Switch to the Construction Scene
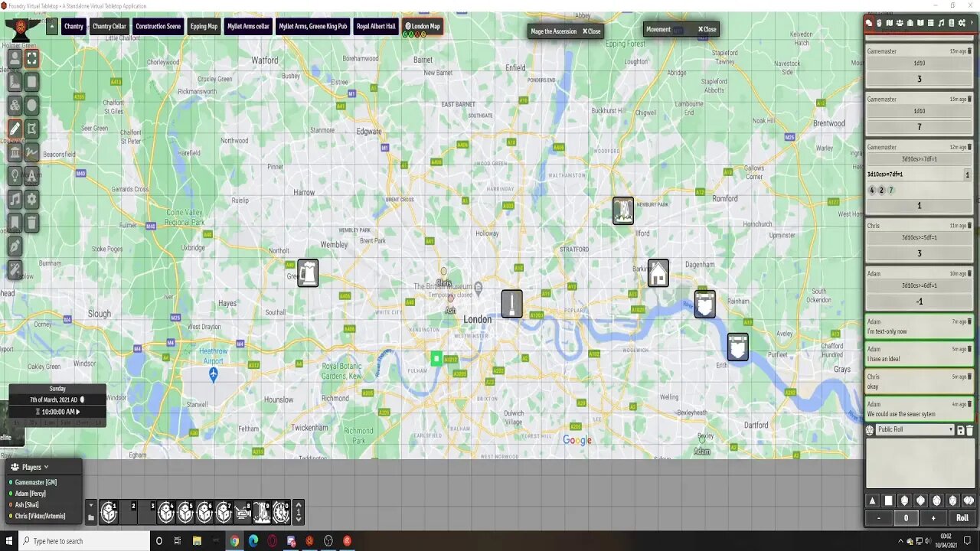This screenshot has width=980, height=551. pos(158,27)
